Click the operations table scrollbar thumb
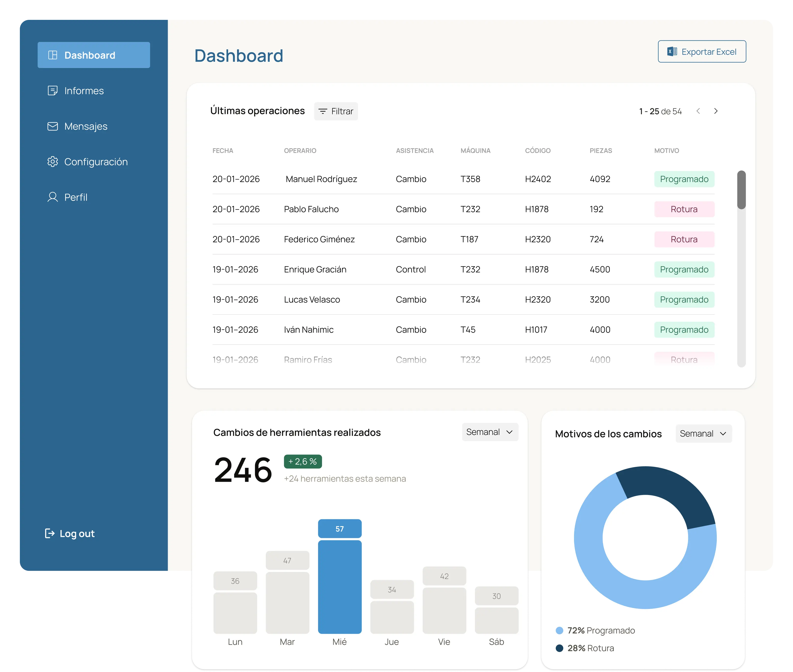This screenshot has width=793, height=672. coord(741,190)
